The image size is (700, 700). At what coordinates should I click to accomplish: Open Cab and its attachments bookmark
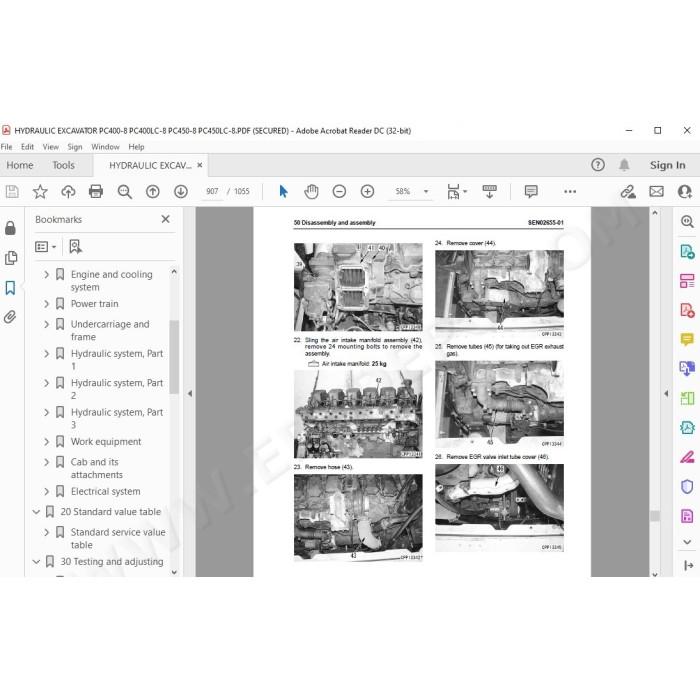pyautogui.click(x=96, y=468)
